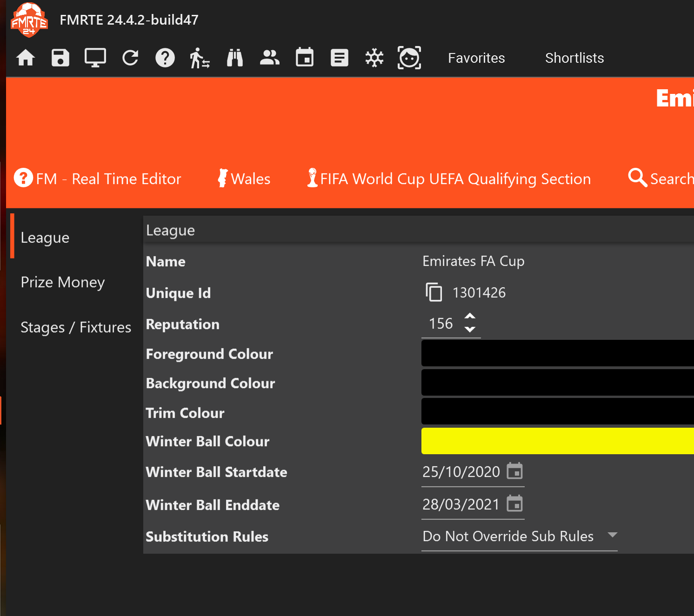This screenshot has height=616, width=694.
Task: Open the Favorites menu
Action: [476, 58]
